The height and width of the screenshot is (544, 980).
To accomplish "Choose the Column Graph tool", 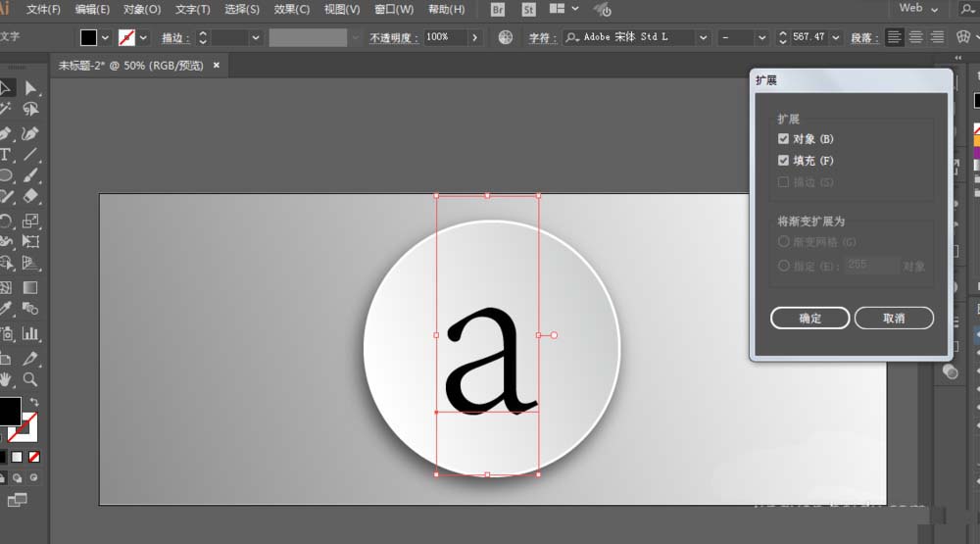I will 30,333.
